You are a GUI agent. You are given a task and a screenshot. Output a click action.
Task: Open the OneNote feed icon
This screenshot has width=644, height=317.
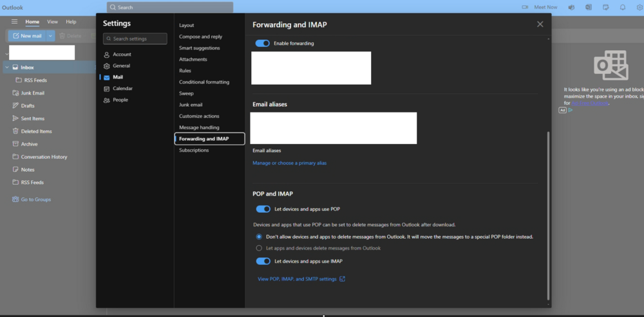[x=589, y=7]
